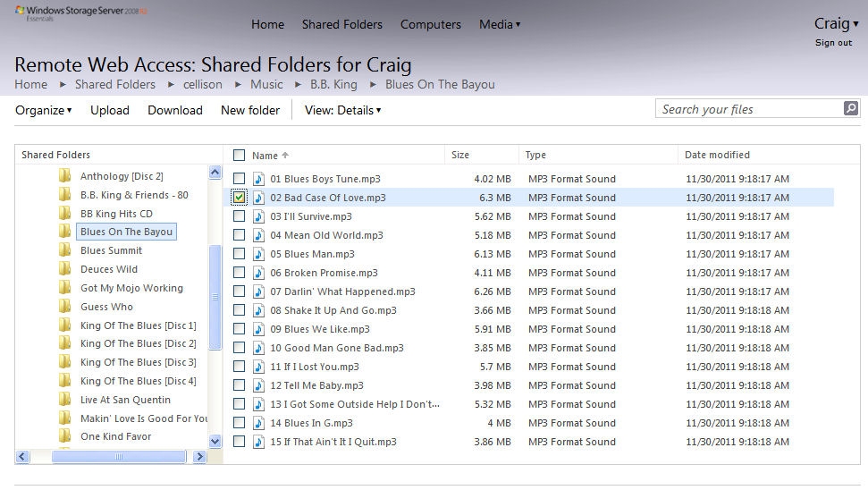Viewport: 868px width, 490px height.
Task: Click the MP3 file icon for 07 Darlin' What Happened
Action: (x=258, y=291)
